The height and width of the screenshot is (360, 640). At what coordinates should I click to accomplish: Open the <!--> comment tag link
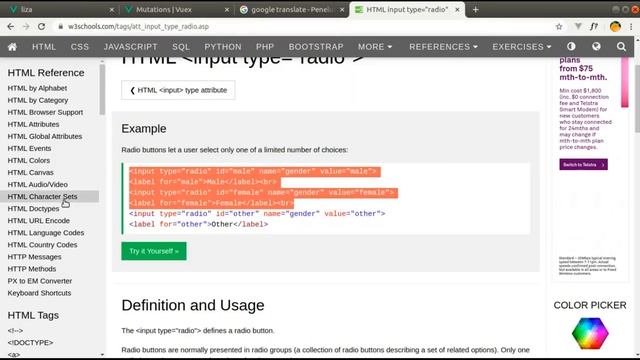coord(15,331)
